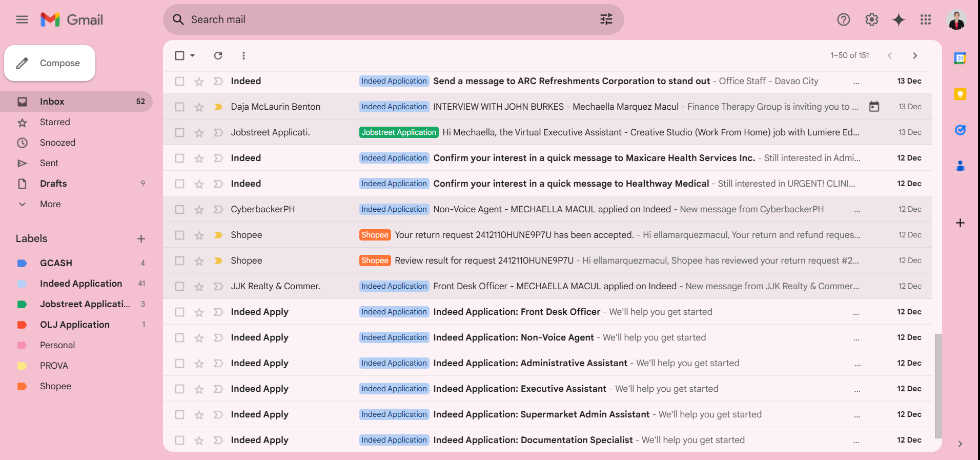This screenshot has width=980, height=460.
Task: Check the Shopee review result email checkbox
Action: 179,261
